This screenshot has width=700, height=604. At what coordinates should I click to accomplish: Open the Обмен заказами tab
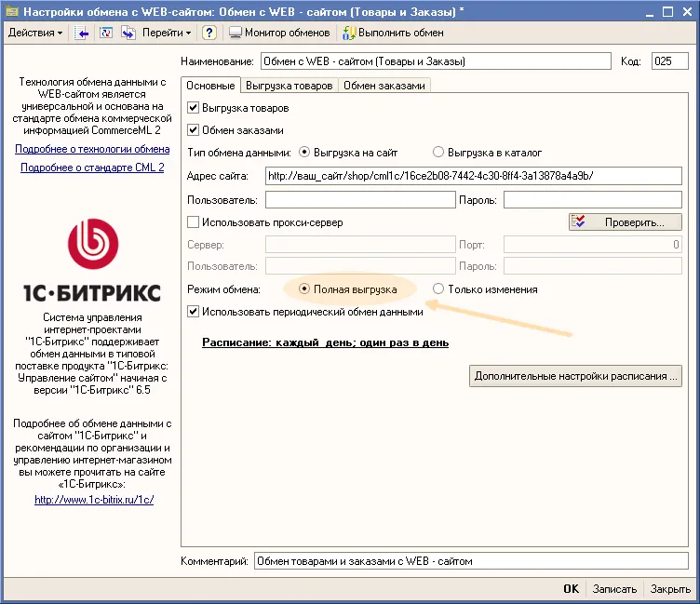coord(384,86)
